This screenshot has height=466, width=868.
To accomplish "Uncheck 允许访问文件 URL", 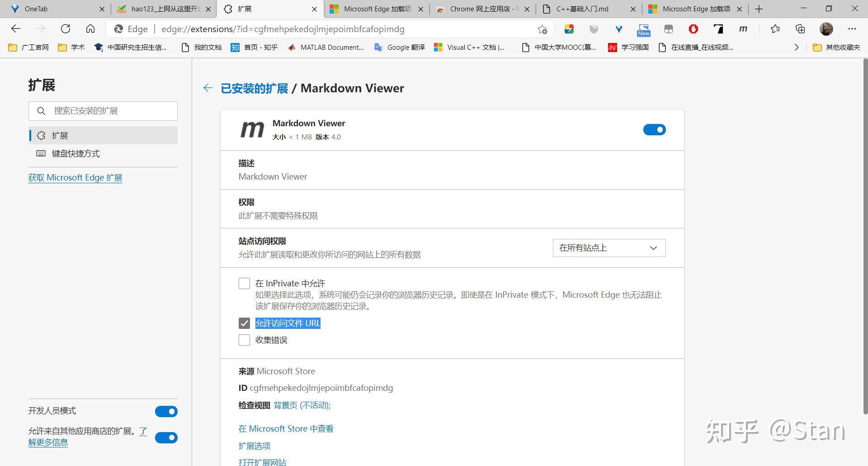I will coord(244,323).
